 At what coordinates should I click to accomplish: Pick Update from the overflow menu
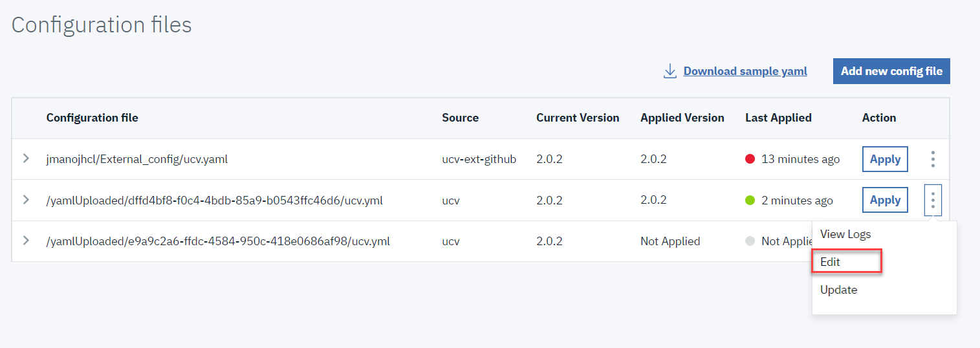pyautogui.click(x=839, y=290)
